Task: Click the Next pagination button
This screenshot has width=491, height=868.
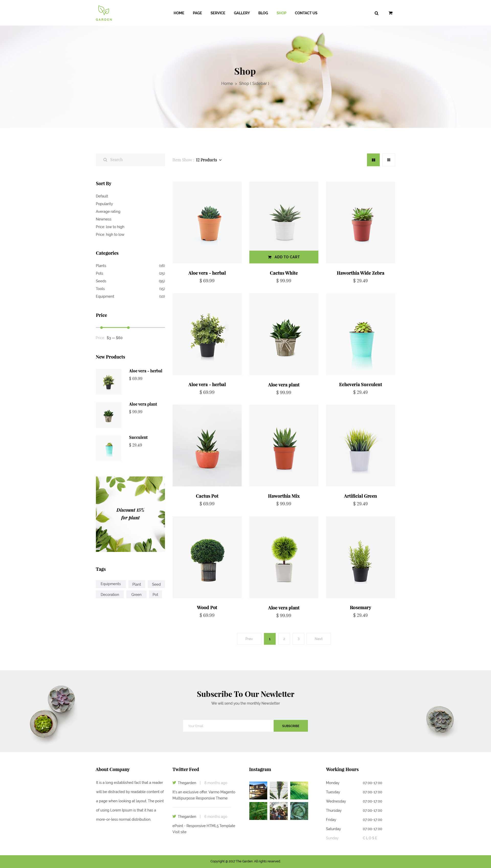Action: [318, 639]
